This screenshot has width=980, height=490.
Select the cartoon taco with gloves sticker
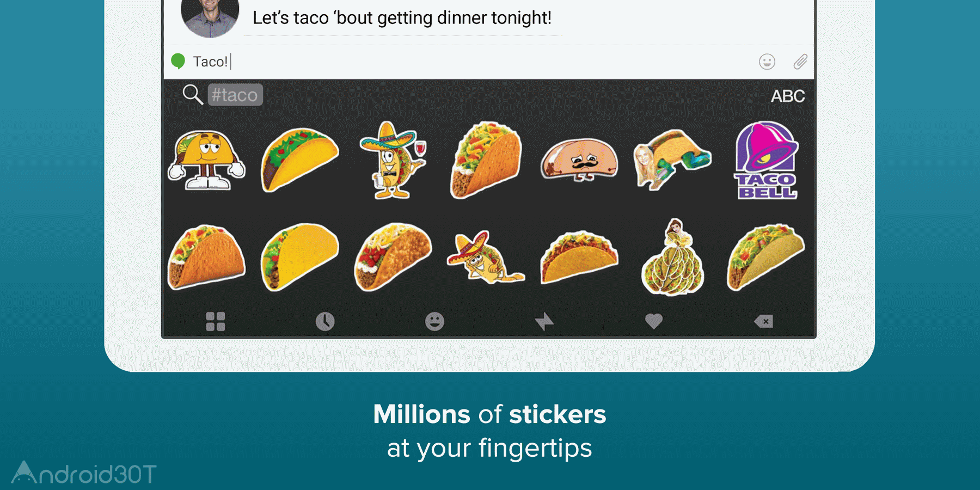click(x=206, y=160)
